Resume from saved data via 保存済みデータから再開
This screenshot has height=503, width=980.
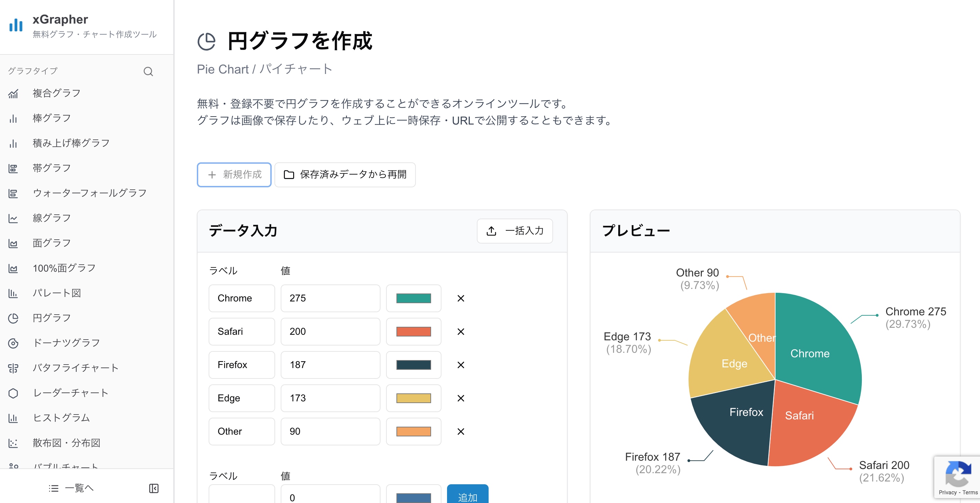click(x=345, y=175)
